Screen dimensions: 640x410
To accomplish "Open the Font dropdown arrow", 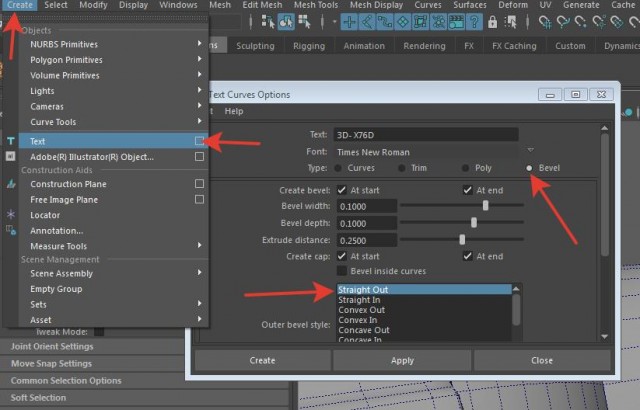I will pos(530,150).
